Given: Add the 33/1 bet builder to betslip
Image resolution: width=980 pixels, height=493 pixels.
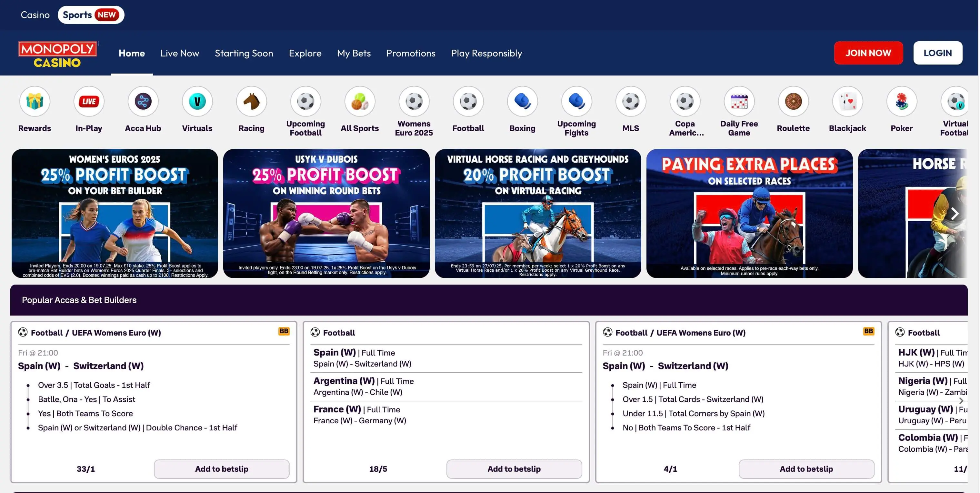Looking at the screenshot, I should [221, 469].
